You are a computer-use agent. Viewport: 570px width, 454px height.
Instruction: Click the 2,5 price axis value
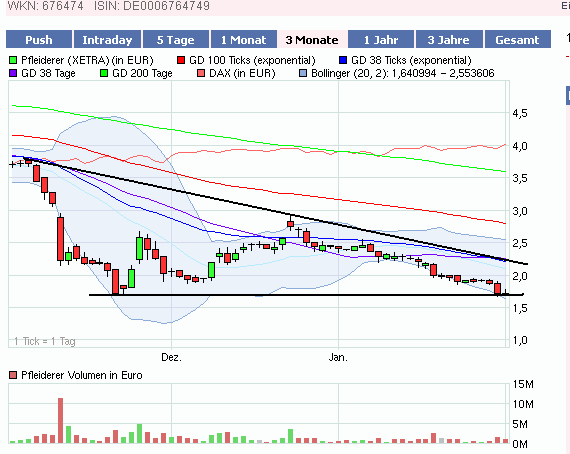tap(520, 243)
